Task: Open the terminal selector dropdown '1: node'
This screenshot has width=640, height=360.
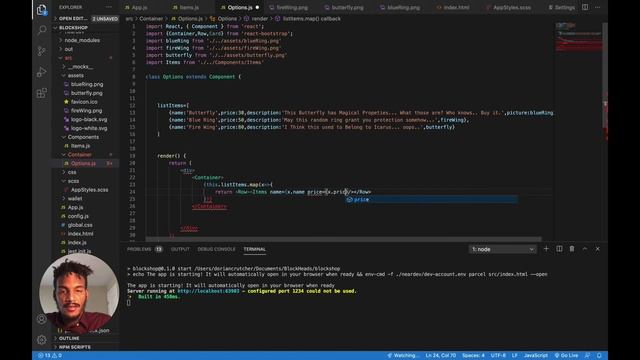Action: coord(502,249)
